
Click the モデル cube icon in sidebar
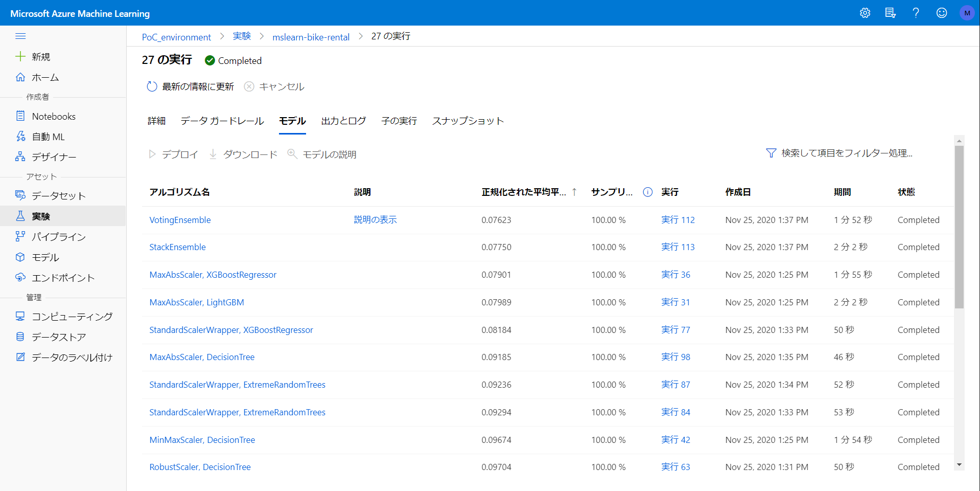click(20, 257)
